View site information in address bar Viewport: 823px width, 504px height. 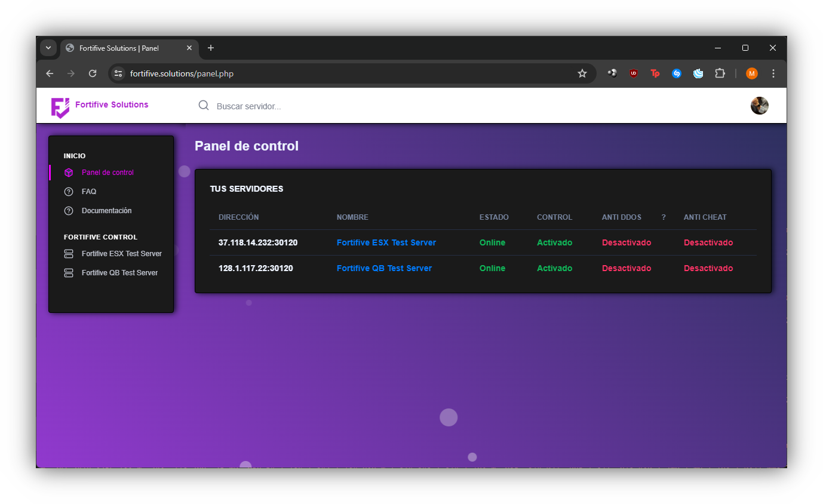118,73
